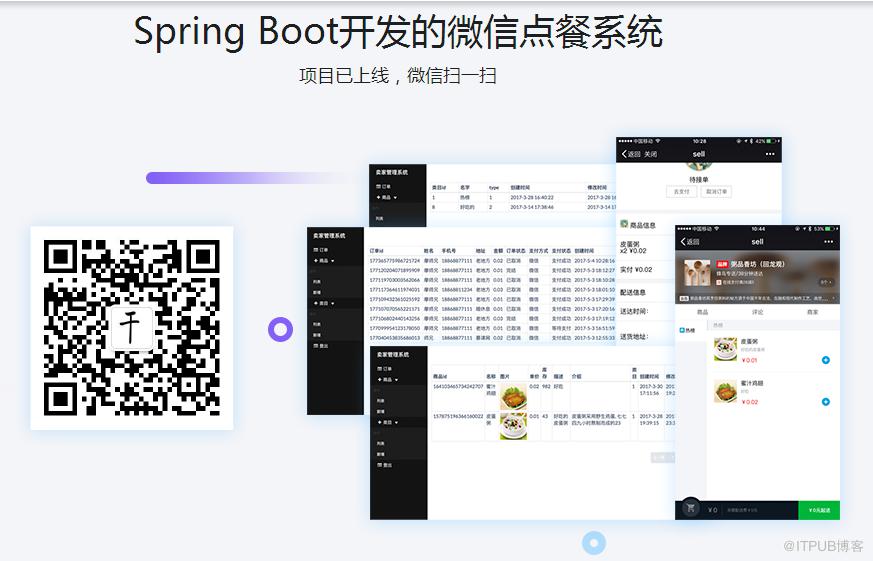Click order id 1773657759867 21724 row cell

tap(395, 260)
